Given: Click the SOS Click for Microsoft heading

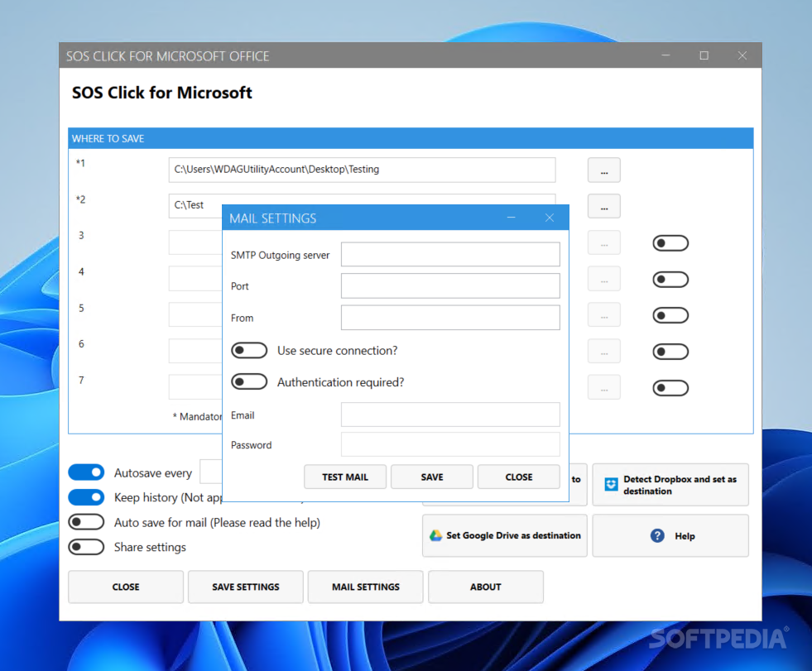Looking at the screenshot, I should coord(162,93).
